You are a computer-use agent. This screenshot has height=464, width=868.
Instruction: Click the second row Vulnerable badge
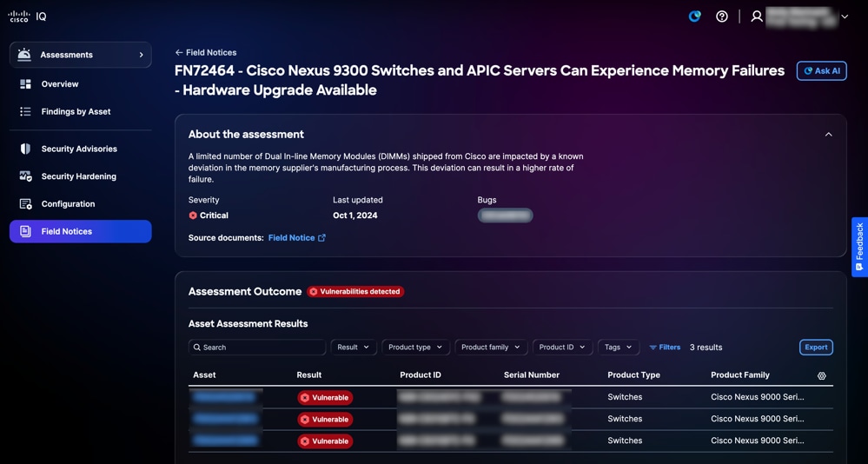pos(325,420)
